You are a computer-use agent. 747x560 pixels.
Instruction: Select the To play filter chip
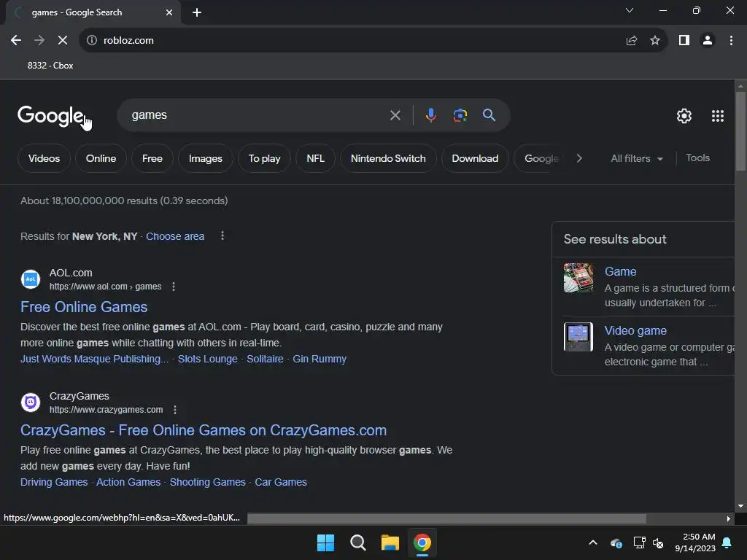coord(264,158)
